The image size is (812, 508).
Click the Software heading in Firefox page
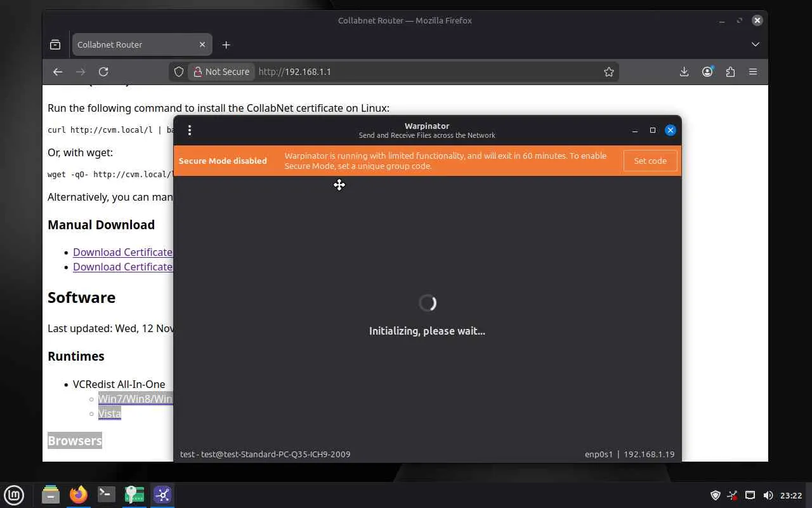click(81, 297)
